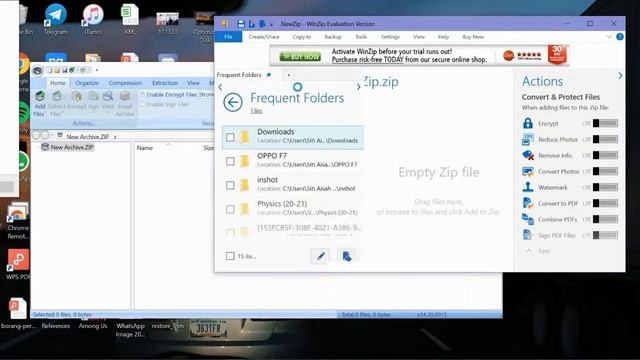Image resolution: width=640 pixels, height=360 pixels.
Task: Click the round back arrow beside Frequent Folders
Action: pos(233,102)
